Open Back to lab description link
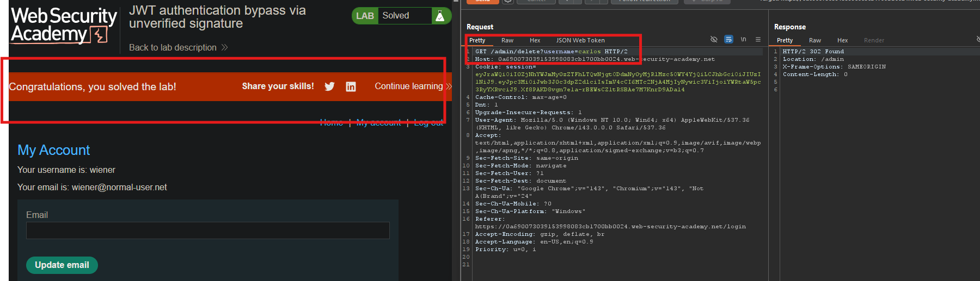 (173, 48)
